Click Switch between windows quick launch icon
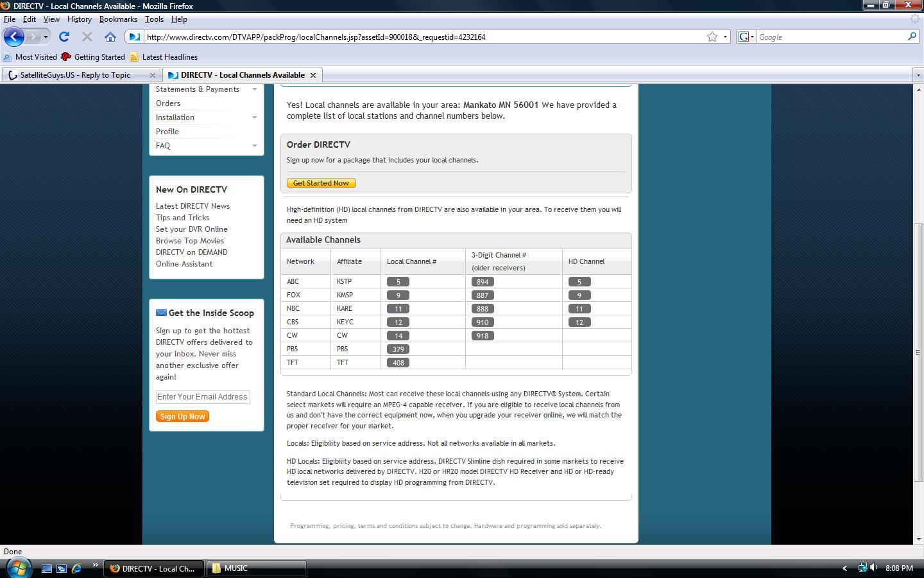The image size is (924, 578). tap(62, 568)
